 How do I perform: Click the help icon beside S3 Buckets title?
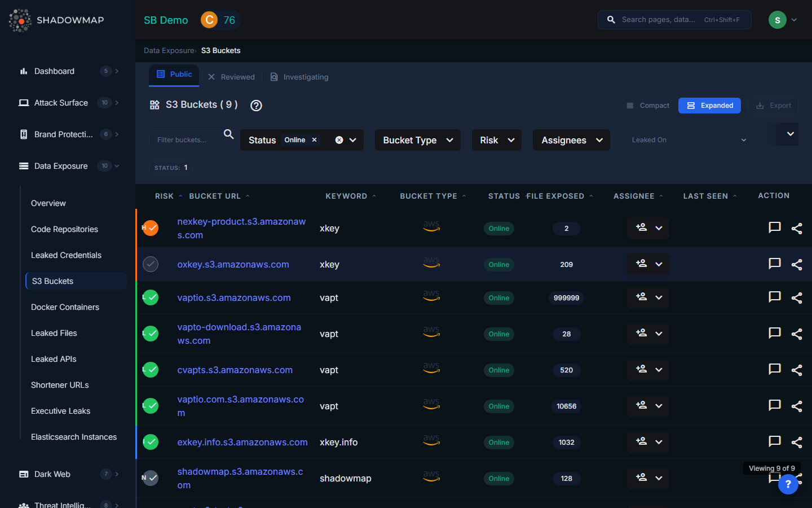pyautogui.click(x=256, y=106)
